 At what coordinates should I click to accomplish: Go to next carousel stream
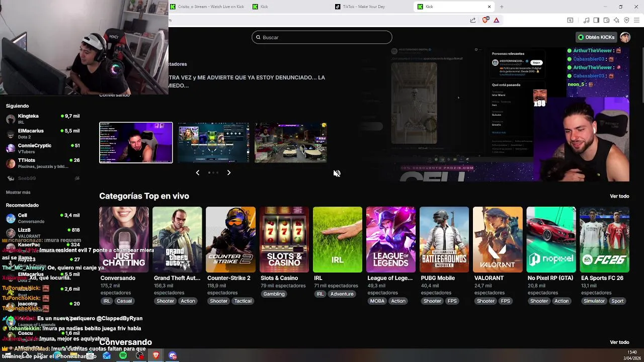pyautogui.click(x=229, y=172)
